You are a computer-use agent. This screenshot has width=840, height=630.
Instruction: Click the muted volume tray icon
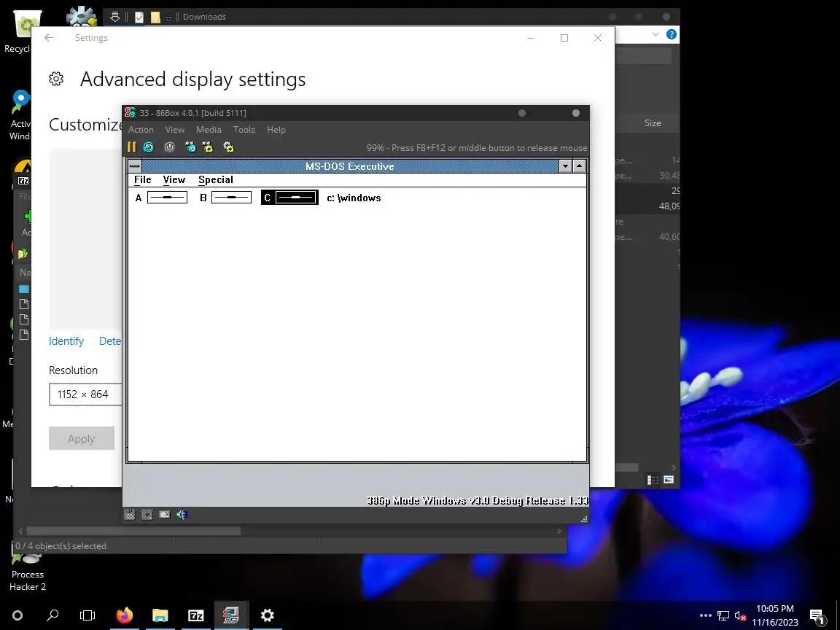740,616
